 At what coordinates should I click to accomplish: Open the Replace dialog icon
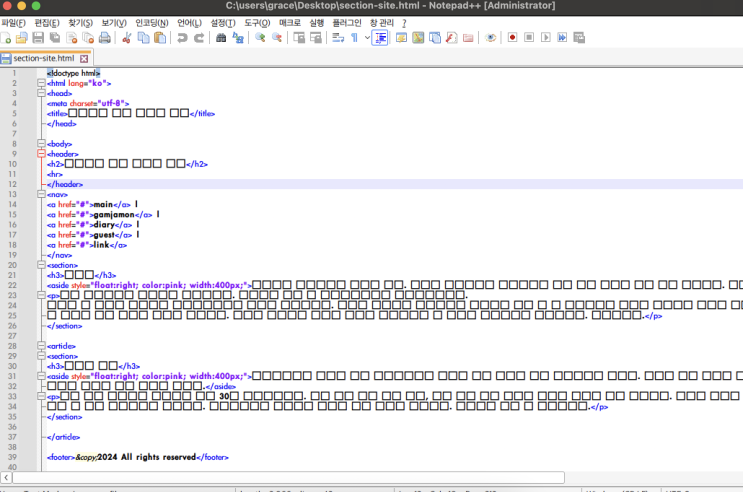[x=238, y=38]
